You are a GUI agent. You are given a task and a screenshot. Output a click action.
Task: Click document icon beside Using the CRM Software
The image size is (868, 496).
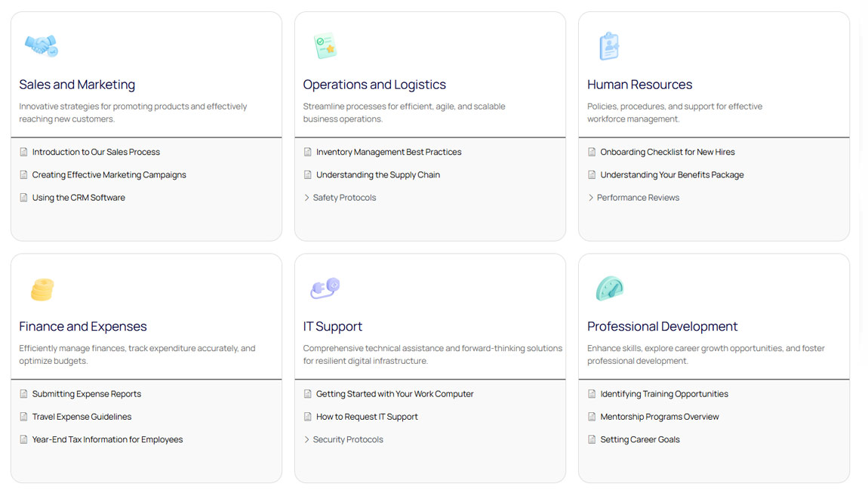[x=23, y=198]
